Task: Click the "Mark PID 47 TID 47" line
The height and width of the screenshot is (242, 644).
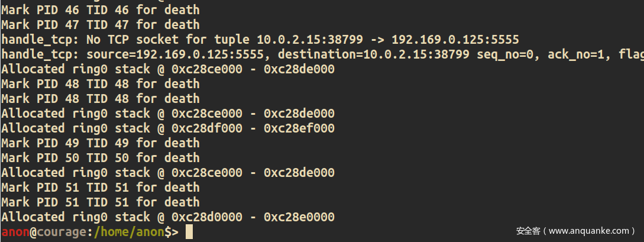Action: [100, 24]
